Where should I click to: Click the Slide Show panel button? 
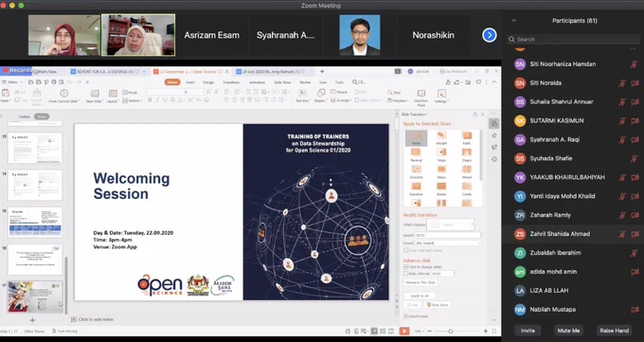pos(438,305)
